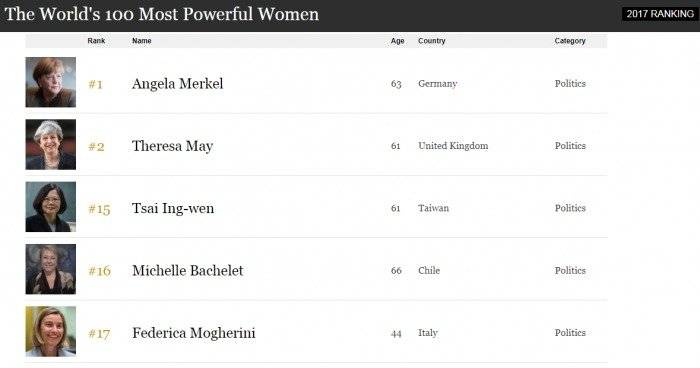Viewport: 700px width, 368px height.
Task: Sort by the Age column header
Action: pyautogui.click(x=397, y=41)
